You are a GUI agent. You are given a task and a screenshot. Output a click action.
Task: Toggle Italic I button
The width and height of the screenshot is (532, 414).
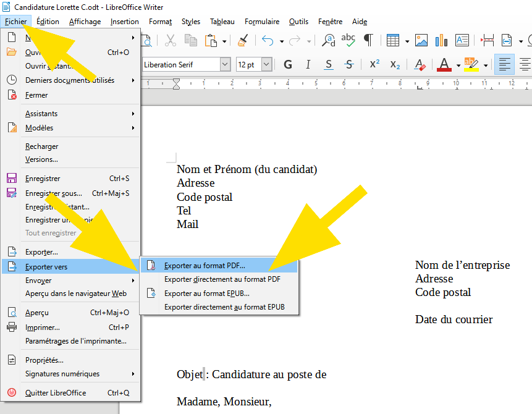point(308,64)
